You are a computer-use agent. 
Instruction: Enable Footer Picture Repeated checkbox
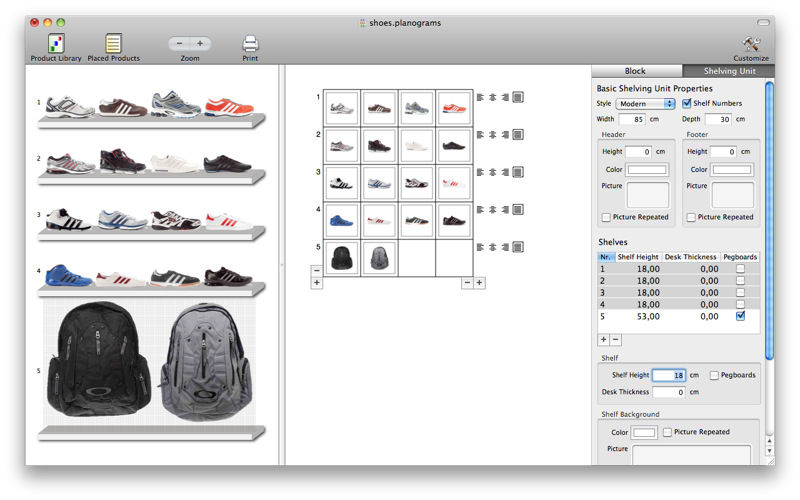pyautogui.click(x=691, y=217)
